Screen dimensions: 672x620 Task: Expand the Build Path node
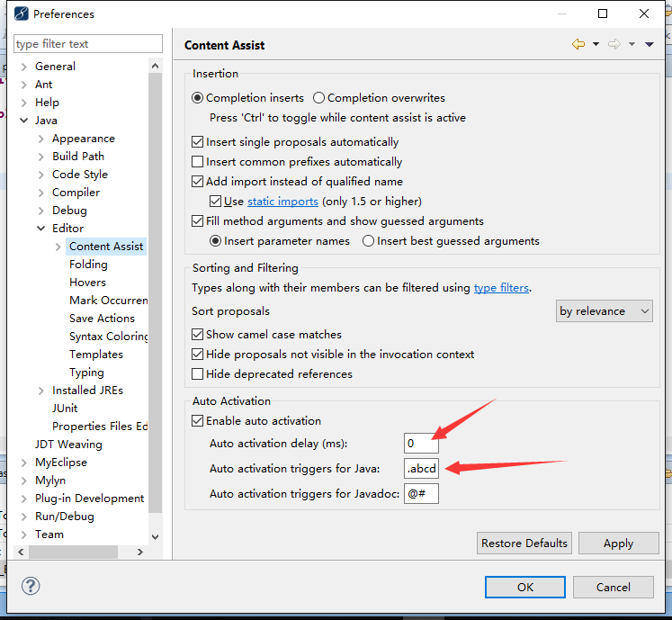click(x=41, y=157)
